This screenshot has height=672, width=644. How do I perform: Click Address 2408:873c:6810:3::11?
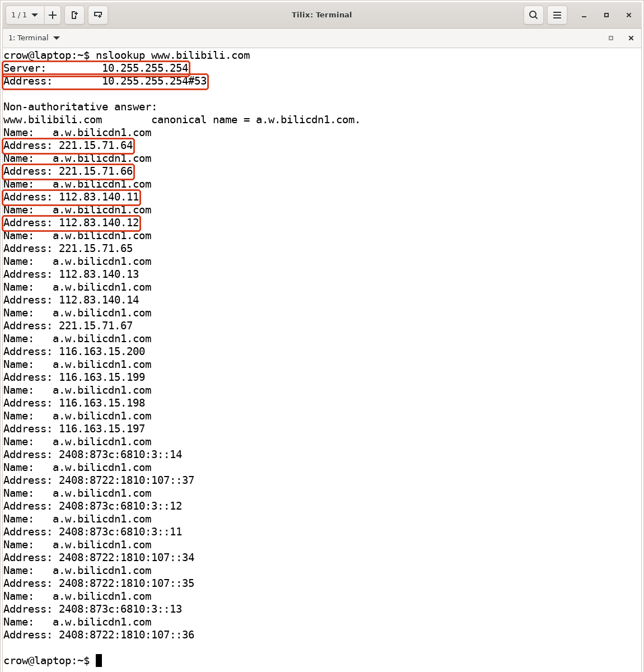pos(93,532)
